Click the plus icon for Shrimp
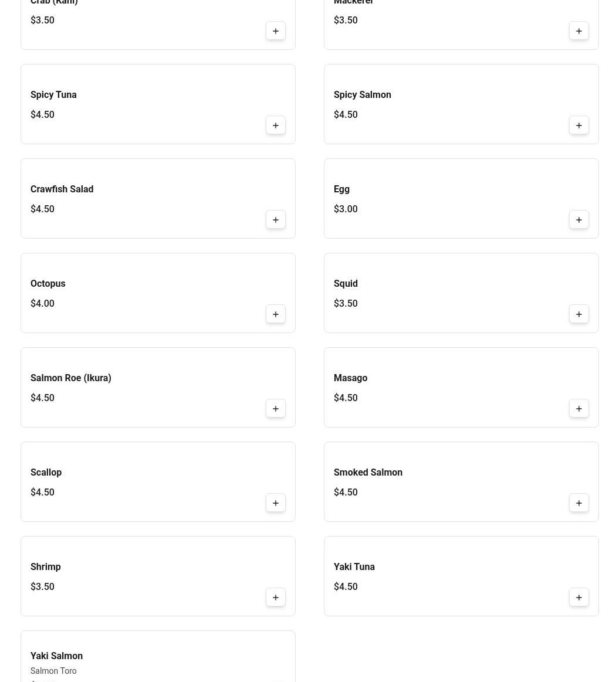Image resolution: width=616 pixels, height=682 pixels. 276,598
